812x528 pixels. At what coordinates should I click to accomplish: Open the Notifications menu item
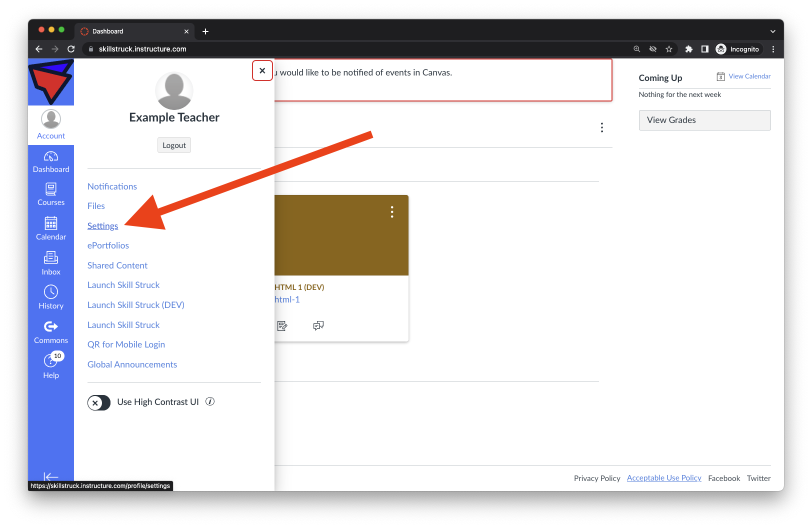click(112, 186)
